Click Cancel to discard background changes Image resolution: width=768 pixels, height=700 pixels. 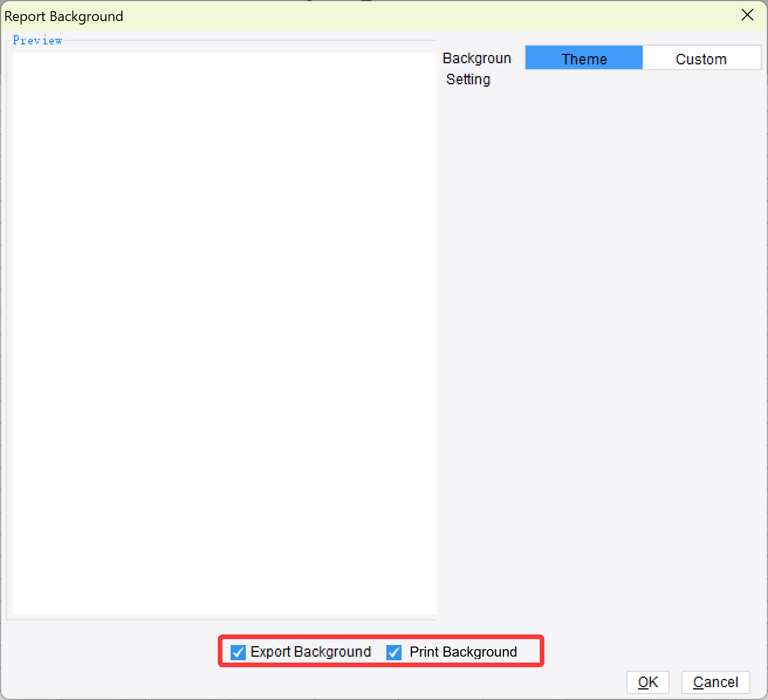(x=715, y=682)
